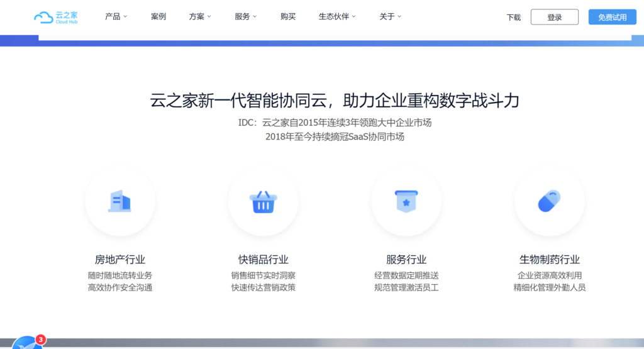Open the capsule pill icon for 生物制药行业
Viewport: 644px width, 349px height.
549,201
